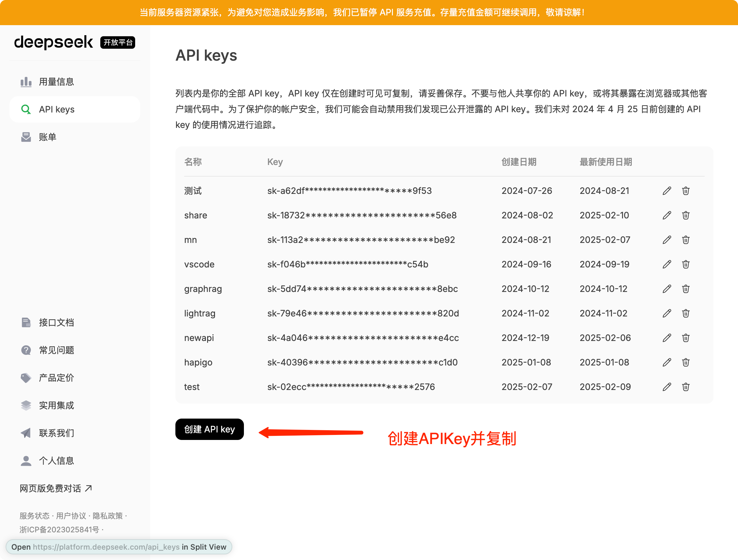This screenshot has height=560, width=738.
Task: Edit the 测试 API key name
Action: pyautogui.click(x=667, y=191)
